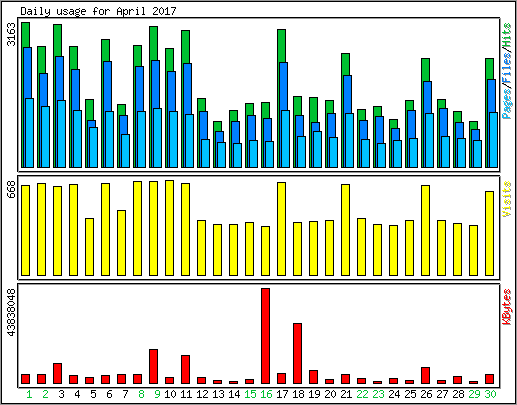Image resolution: width=517 pixels, height=405 pixels.
Task: Click day label 24 on the x-axis
Action: coord(394,394)
